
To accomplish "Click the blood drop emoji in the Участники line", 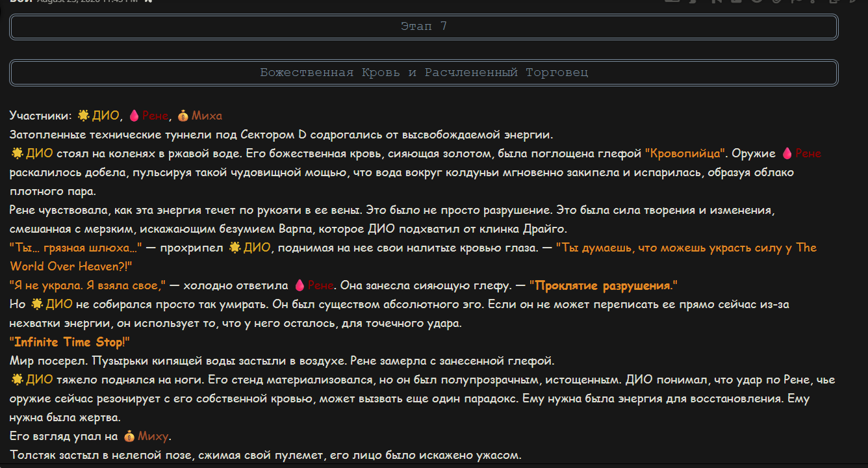I will click(134, 116).
